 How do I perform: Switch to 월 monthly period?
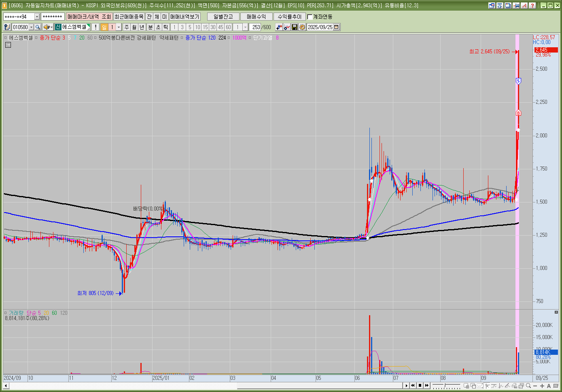pos(134,27)
